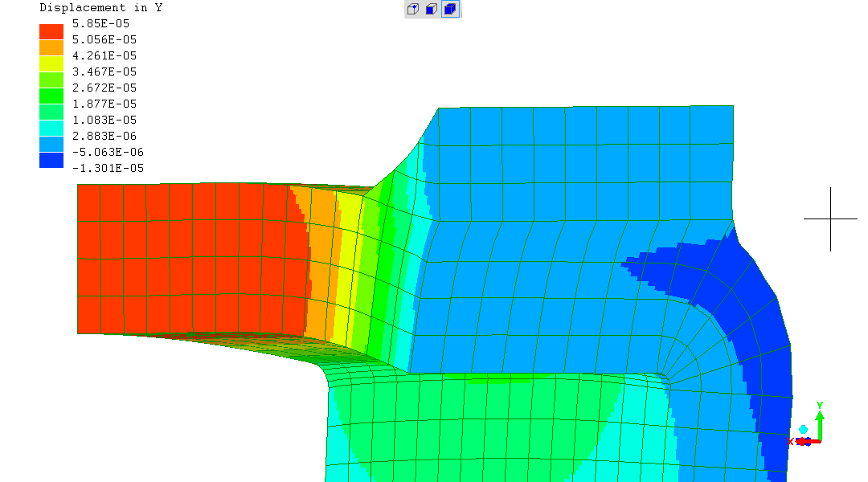Select the middle hidden-line cube display icon

pyautogui.click(x=432, y=10)
